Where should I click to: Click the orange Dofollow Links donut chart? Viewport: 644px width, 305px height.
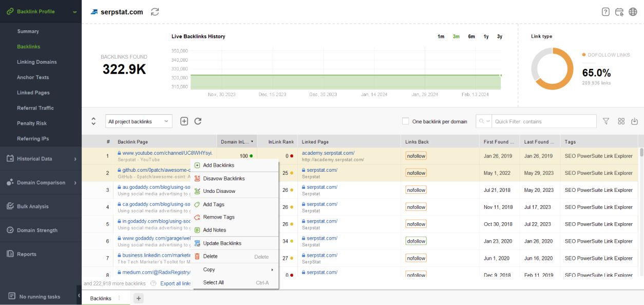point(552,69)
